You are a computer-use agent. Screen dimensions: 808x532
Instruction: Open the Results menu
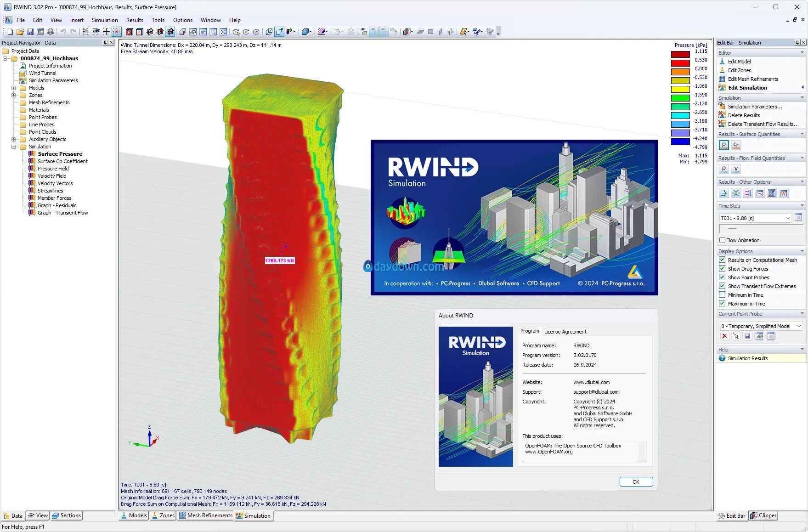click(x=135, y=20)
